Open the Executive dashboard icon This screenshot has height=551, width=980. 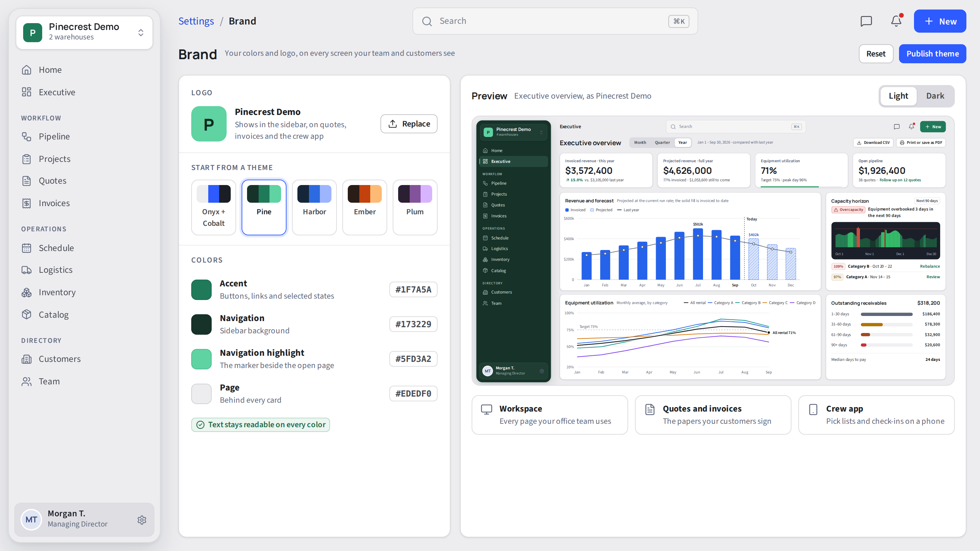26,92
